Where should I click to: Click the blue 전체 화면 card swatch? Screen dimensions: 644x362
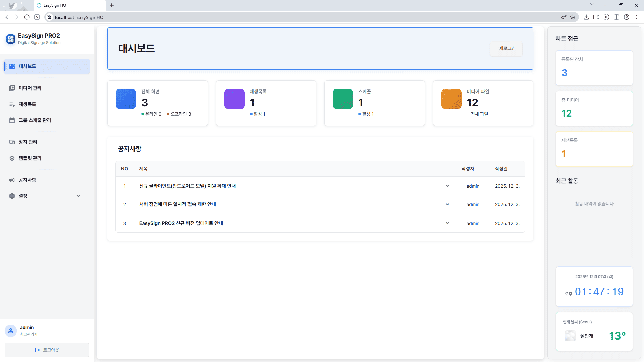click(x=126, y=99)
